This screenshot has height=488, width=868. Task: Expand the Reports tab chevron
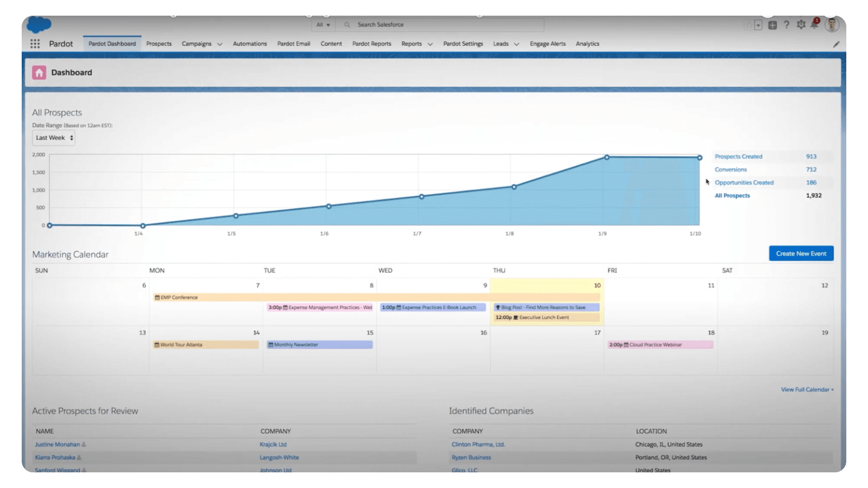coord(430,44)
